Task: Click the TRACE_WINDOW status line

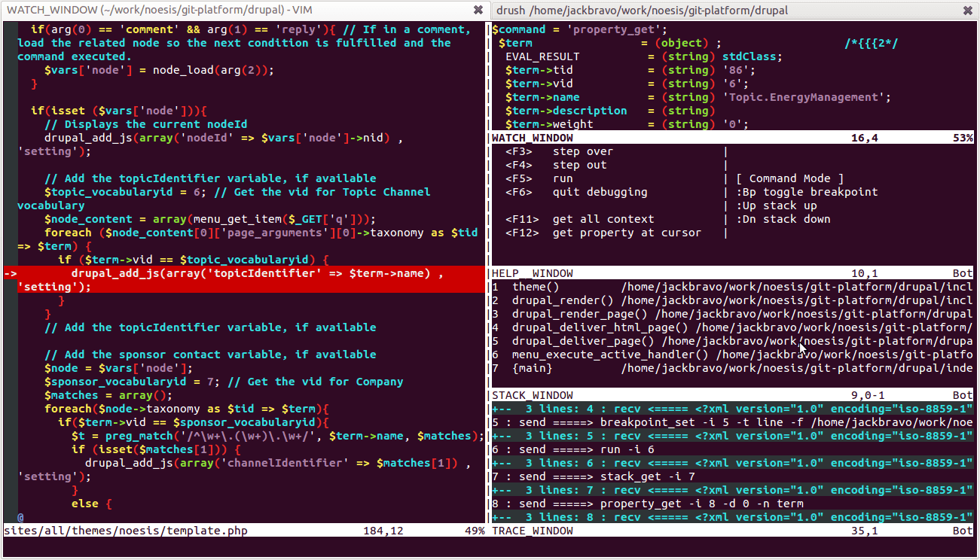Action: point(732,531)
